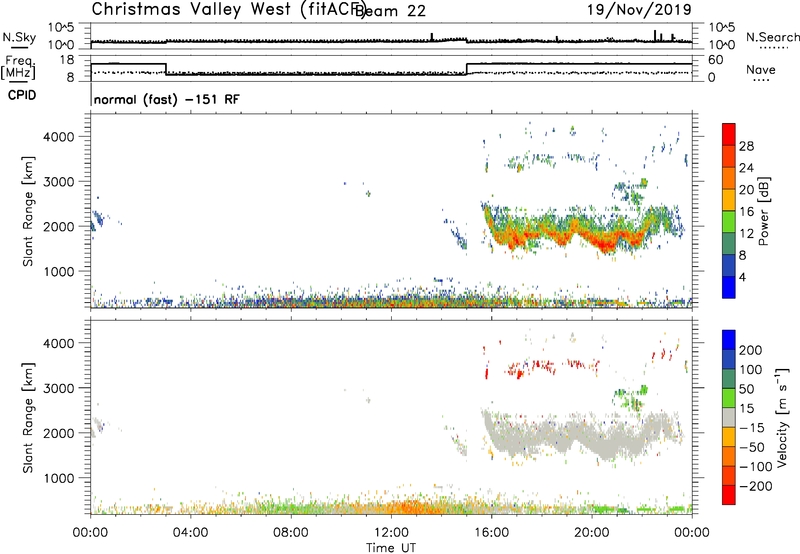The height and width of the screenshot is (554, 800).
Task: Pick the bright blue bottom segment of power color bar
Action: (729, 287)
